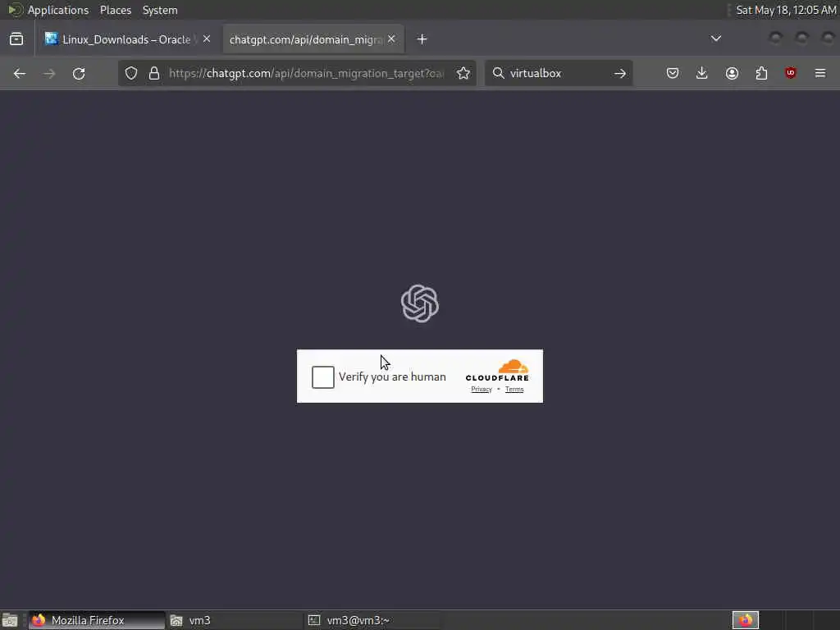Bookmark this page with star icon
The width and height of the screenshot is (840, 630).
463,73
